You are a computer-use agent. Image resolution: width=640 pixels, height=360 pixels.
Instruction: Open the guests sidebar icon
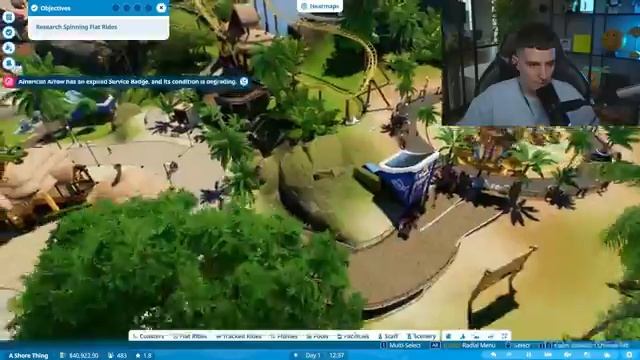(9, 48)
